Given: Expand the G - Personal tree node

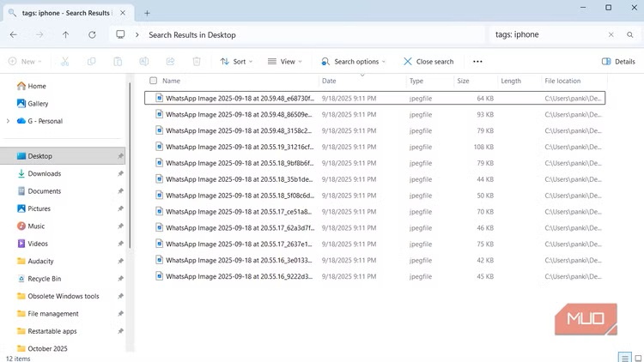Looking at the screenshot, I should click(x=8, y=121).
